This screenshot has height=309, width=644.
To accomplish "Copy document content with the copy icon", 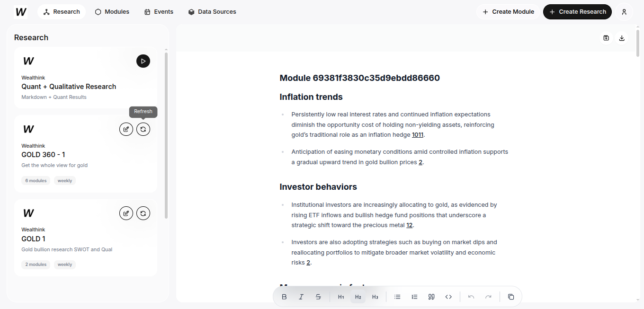I will 511,297.
